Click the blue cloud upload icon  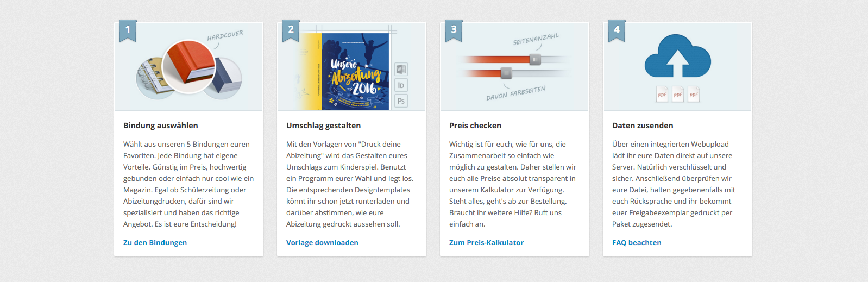click(x=677, y=57)
